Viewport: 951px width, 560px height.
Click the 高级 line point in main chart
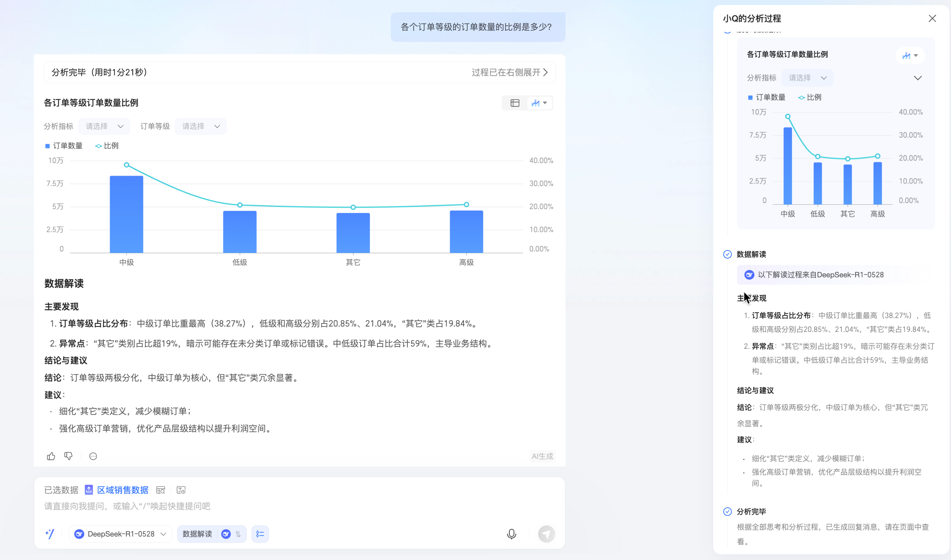(x=466, y=205)
